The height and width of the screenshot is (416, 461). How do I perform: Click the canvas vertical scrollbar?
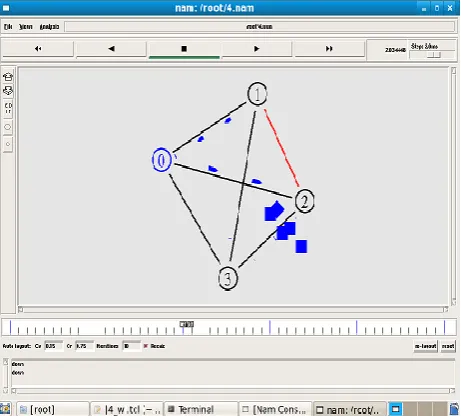[454, 186]
